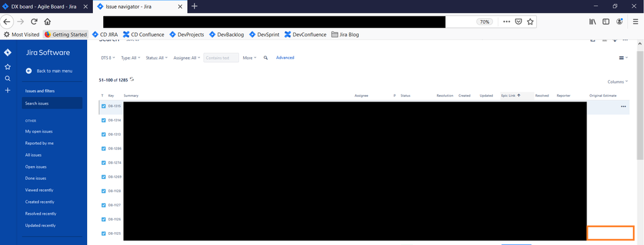Open a new browser tab with plus
The height and width of the screenshot is (245, 644).
[x=195, y=6]
